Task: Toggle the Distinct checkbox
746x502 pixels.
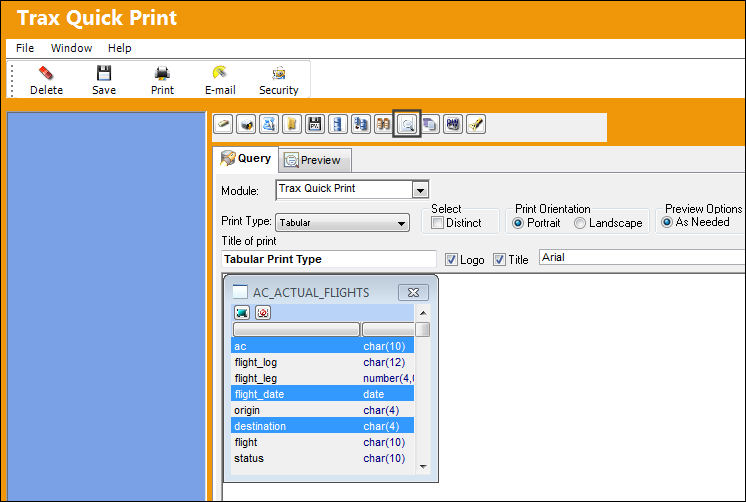Action: coord(437,222)
